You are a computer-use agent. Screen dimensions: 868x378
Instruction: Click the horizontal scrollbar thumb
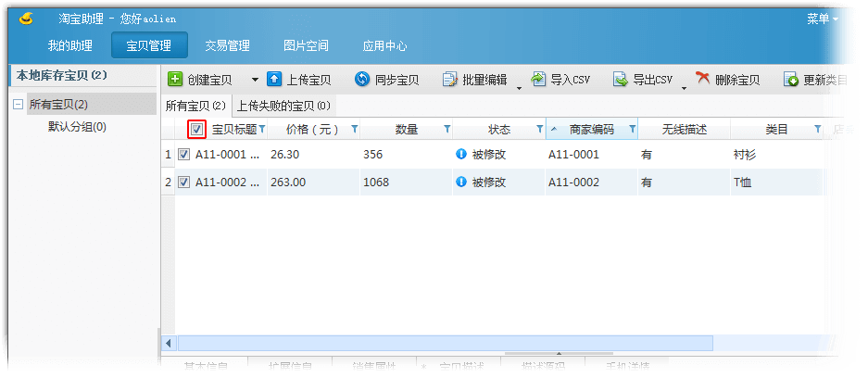445,343
